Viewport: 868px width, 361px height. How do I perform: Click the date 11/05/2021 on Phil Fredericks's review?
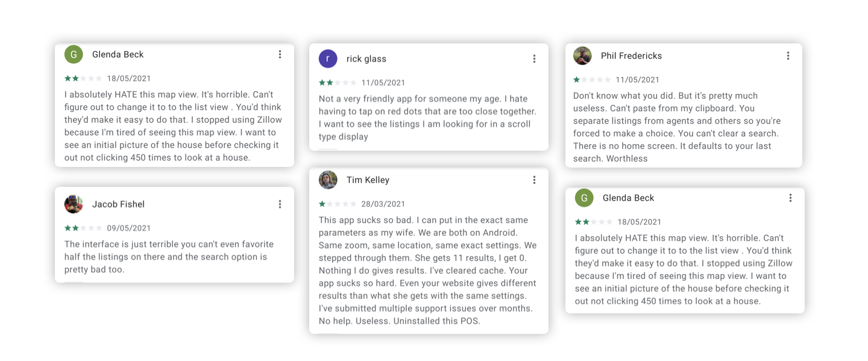point(637,79)
